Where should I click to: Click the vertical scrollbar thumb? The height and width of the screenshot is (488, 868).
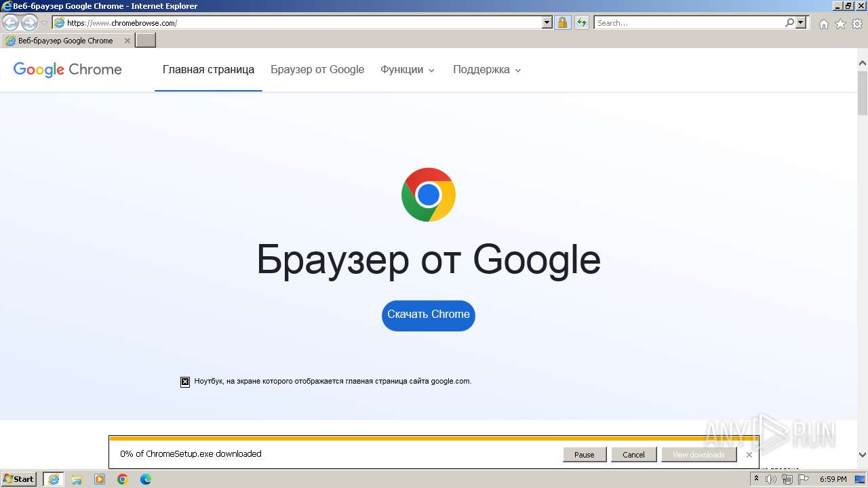(x=863, y=93)
